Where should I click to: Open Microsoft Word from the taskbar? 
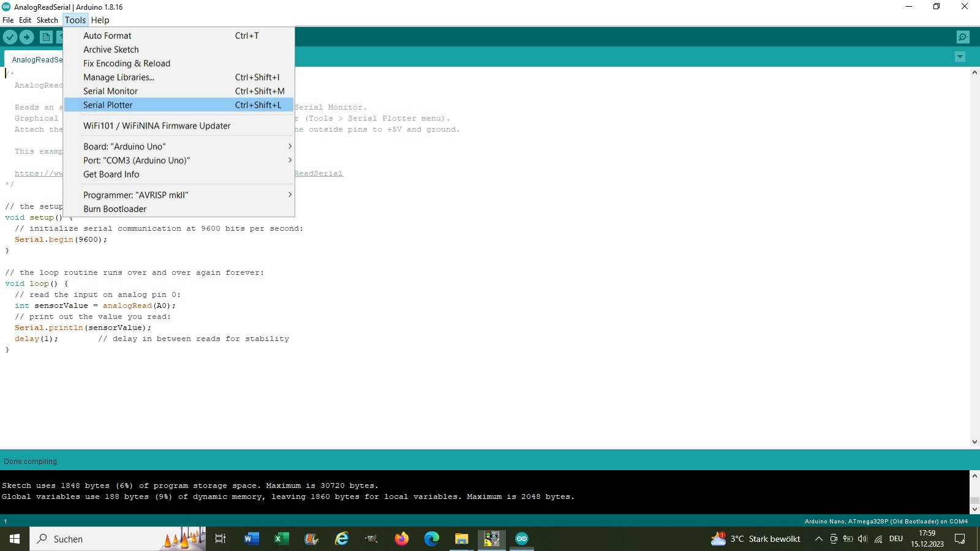(x=251, y=539)
